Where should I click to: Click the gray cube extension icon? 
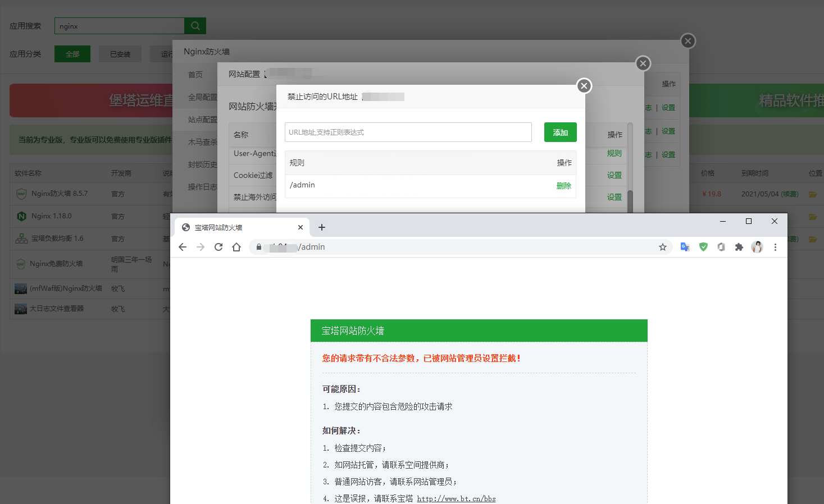(x=721, y=247)
